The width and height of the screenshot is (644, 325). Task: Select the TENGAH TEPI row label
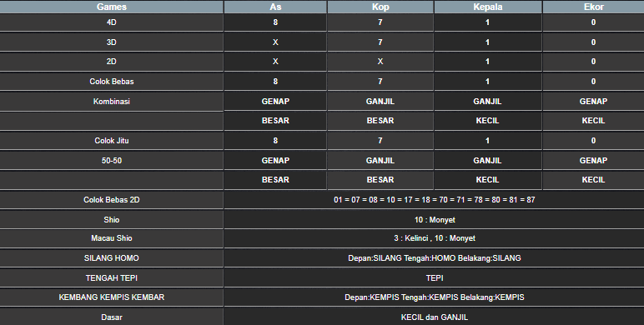point(112,277)
